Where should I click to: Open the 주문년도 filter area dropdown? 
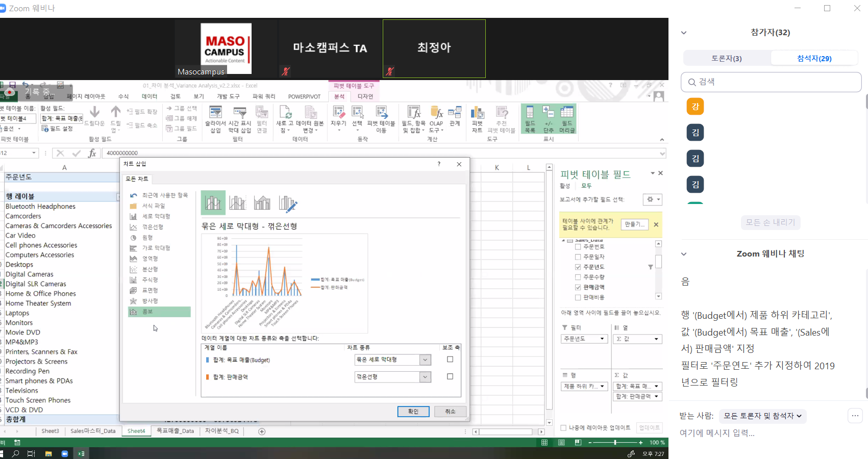click(x=602, y=339)
